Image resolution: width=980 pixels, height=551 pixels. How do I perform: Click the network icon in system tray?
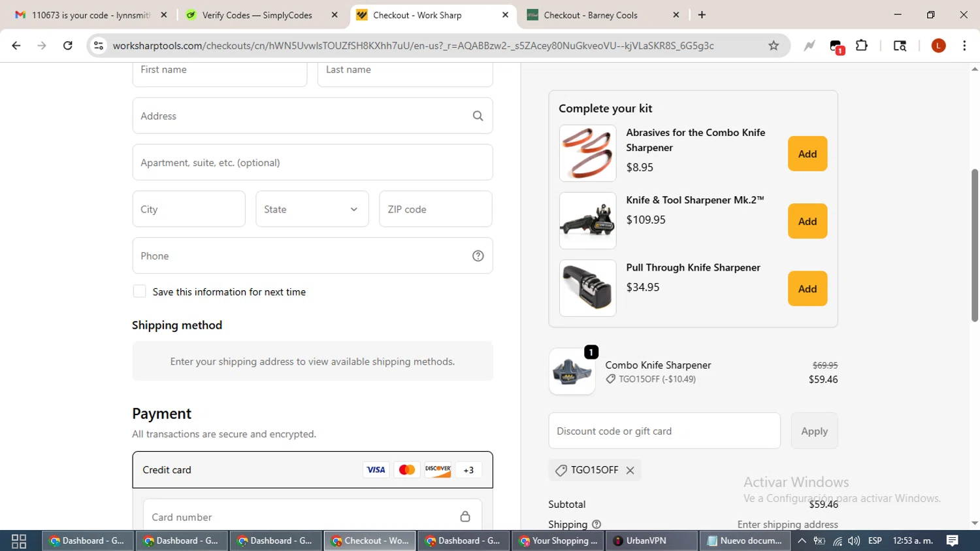837,541
